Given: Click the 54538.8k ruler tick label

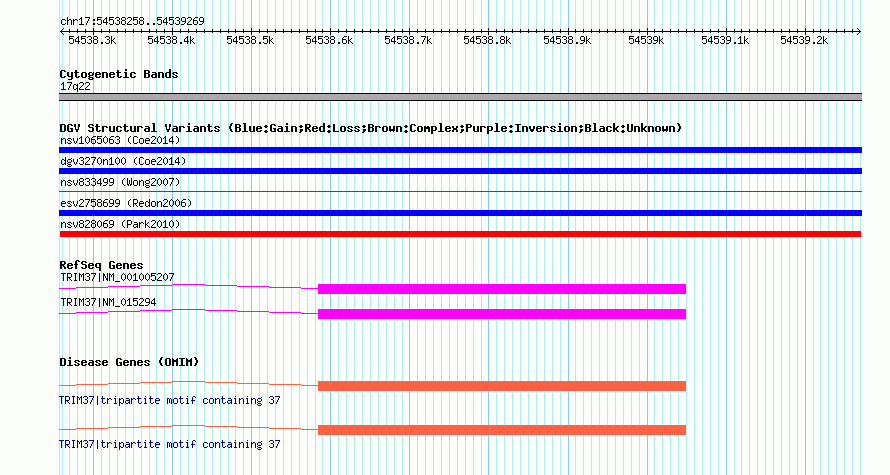Looking at the screenshot, I should 487,40.
